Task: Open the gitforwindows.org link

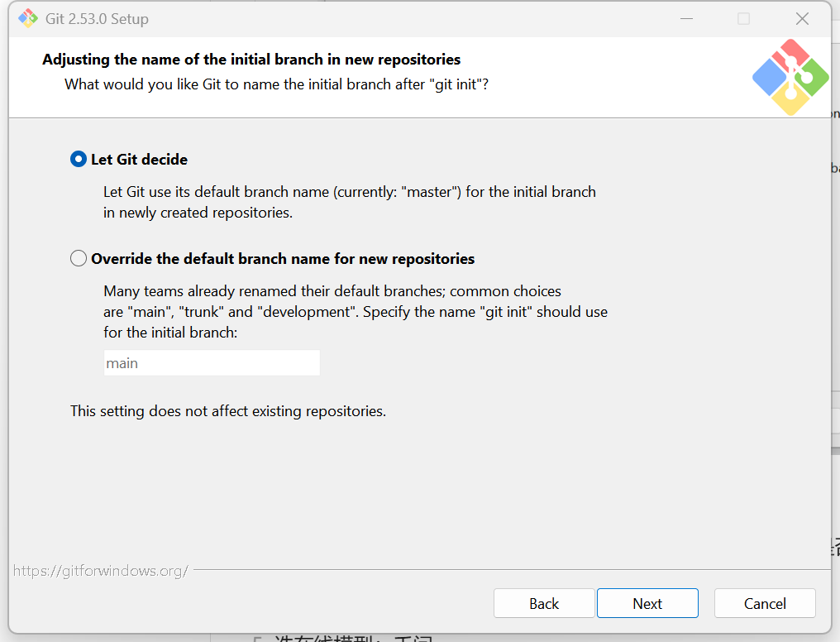Action: (101, 571)
